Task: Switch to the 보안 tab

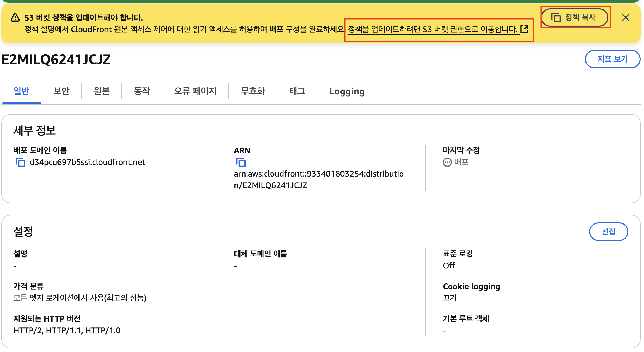Action: tap(61, 91)
